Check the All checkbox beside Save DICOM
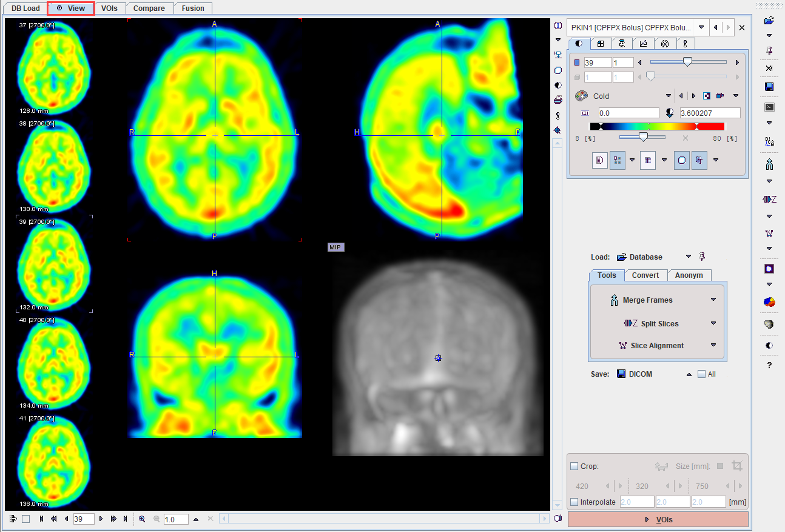This screenshot has height=532, width=785. point(702,374)
